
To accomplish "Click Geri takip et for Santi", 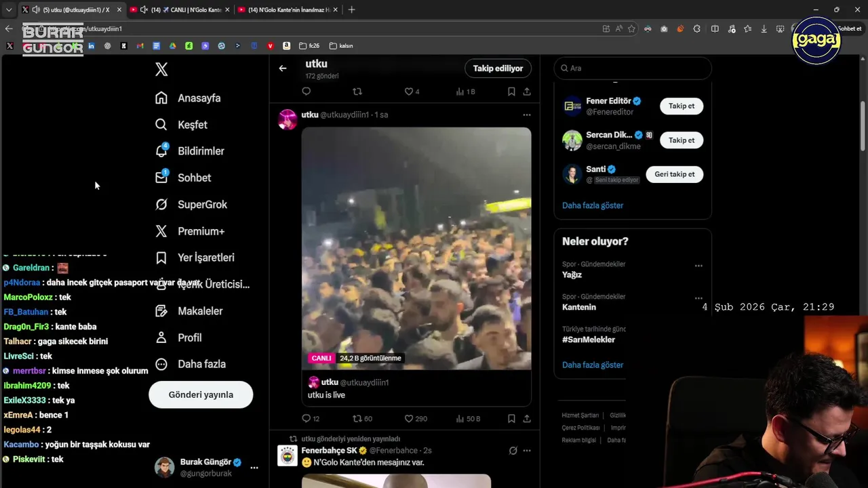I will coord(675,174).
